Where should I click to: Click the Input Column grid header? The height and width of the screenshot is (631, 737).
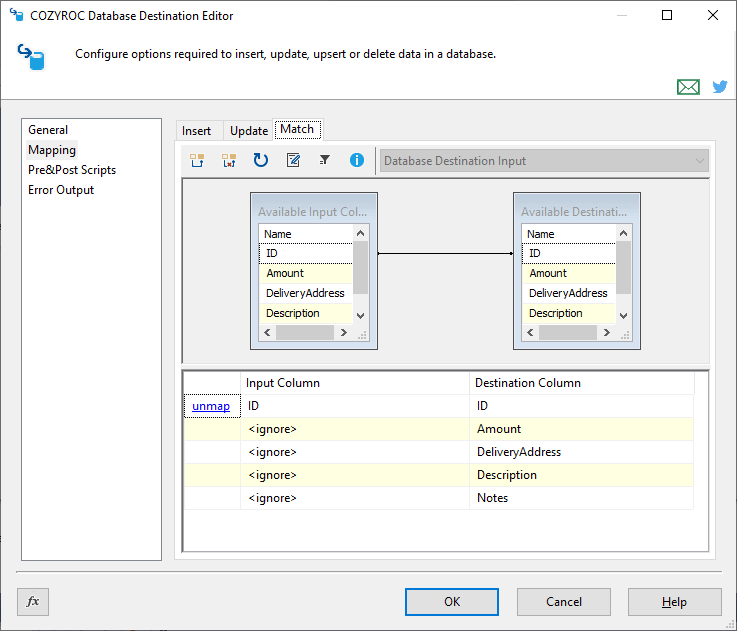[355, 383]
